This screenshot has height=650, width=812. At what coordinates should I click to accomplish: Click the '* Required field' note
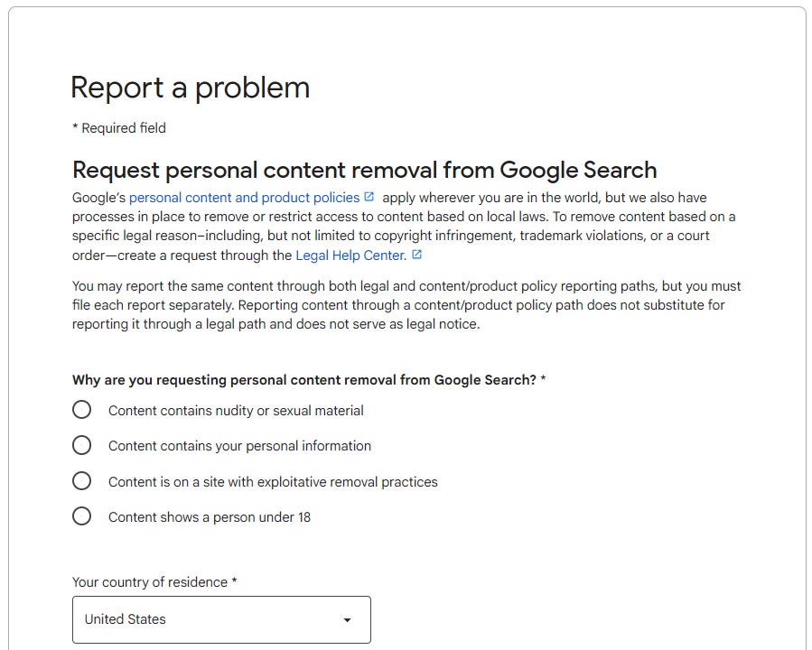pyautogui.click(x=119, y=128)
